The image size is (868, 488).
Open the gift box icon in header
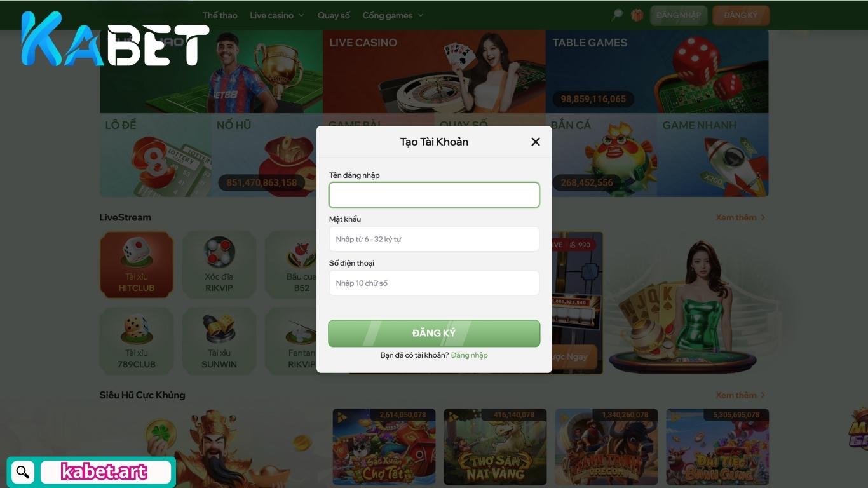pyautogui.click(x=637, y=15)
